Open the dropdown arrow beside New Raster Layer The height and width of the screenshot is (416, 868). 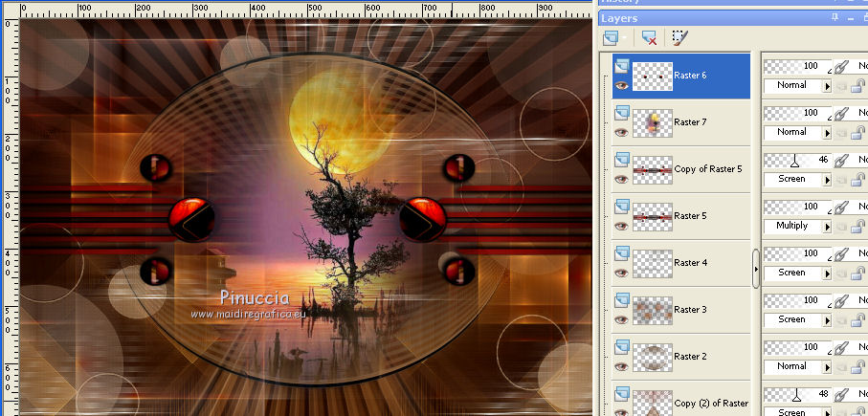click(624, 38)
